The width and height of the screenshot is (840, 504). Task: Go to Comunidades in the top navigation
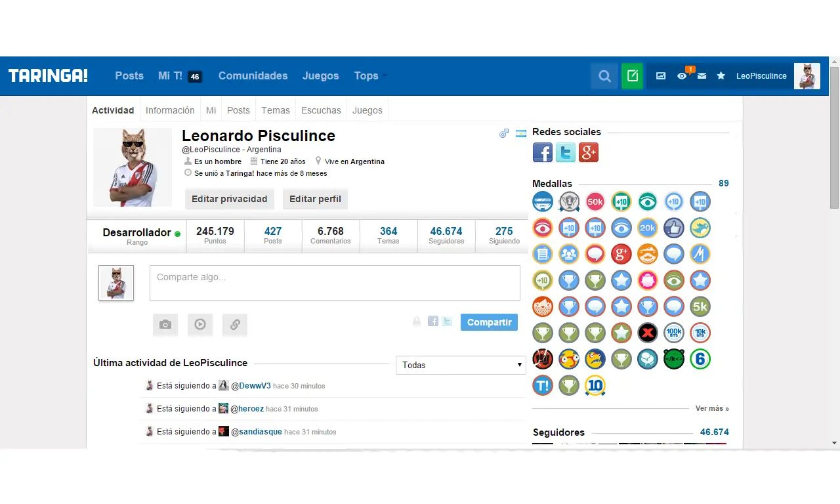point(253,76)
